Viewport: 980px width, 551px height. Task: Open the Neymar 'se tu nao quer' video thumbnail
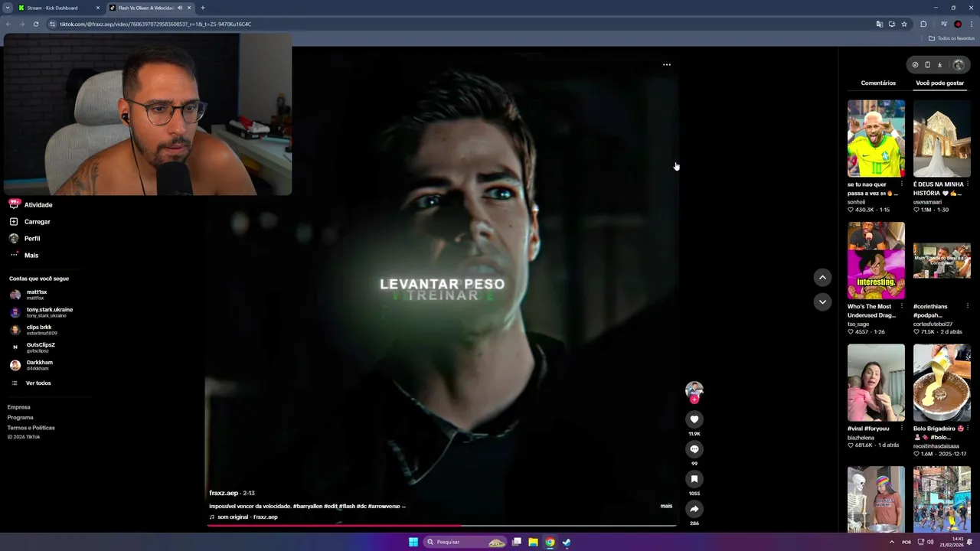click(876, 139)
